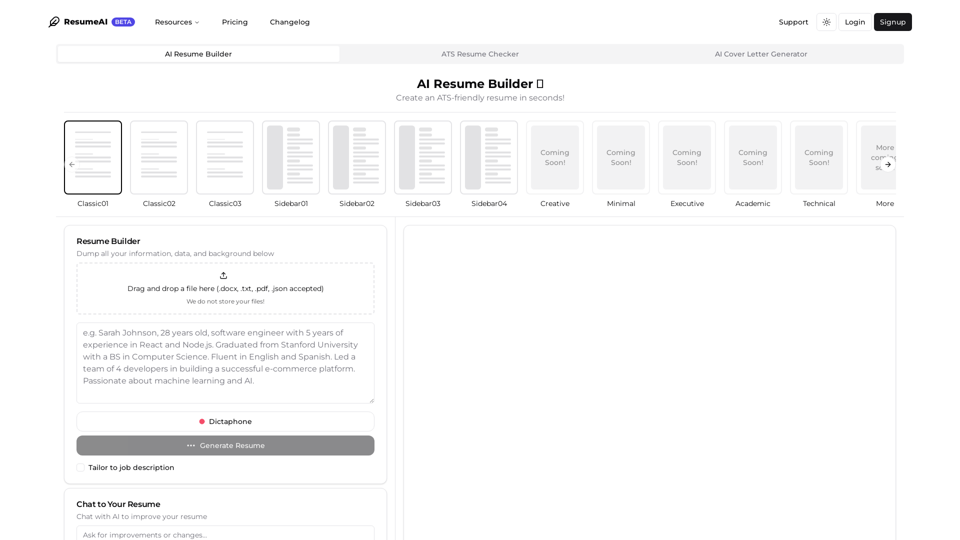This screenshot has height=540, width=960.
Task: Open the Pricing page
Action: click(235, 22)
